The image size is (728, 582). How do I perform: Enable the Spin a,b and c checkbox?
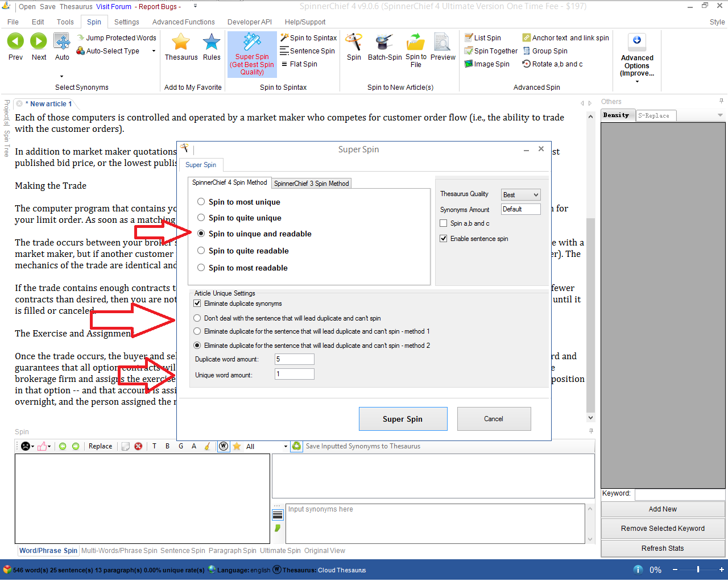(x=444, y=223)
